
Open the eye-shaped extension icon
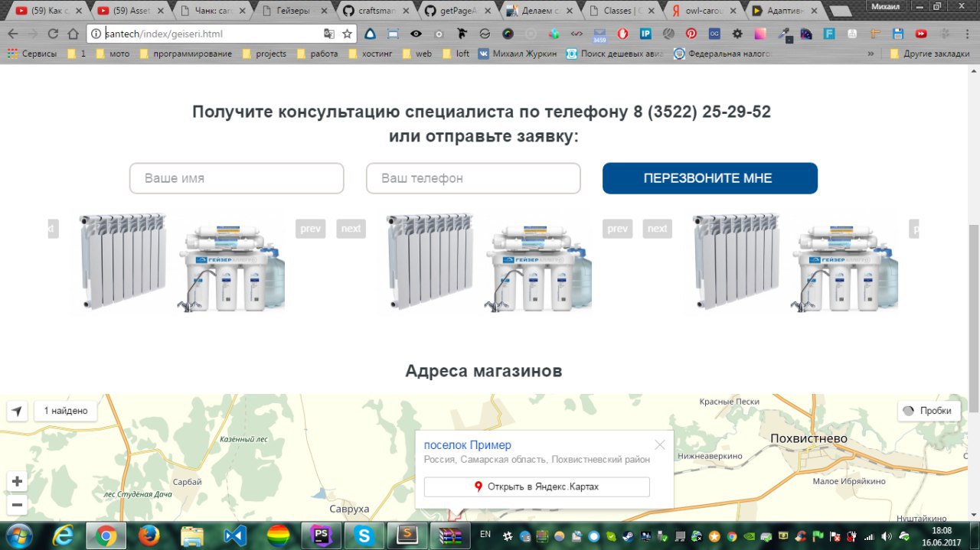(x=416, y=34)
